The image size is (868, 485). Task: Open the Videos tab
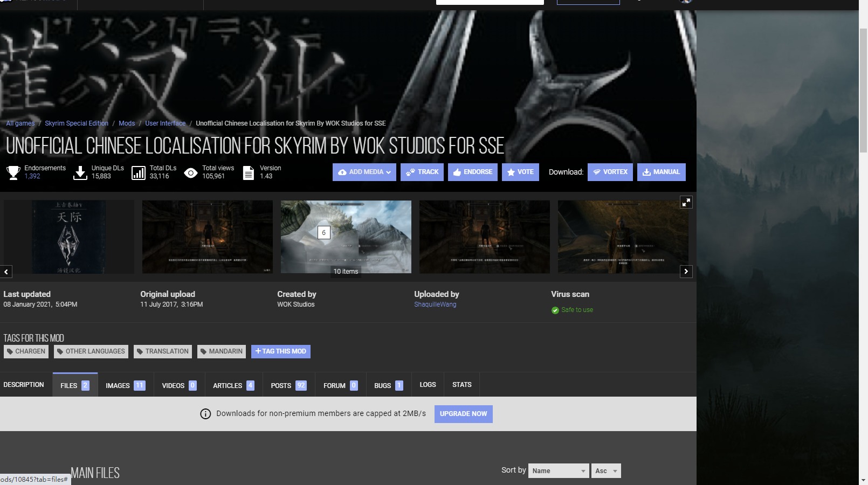(179, 385)
